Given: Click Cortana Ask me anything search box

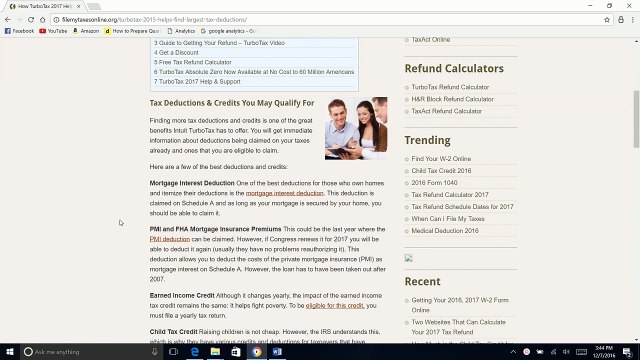Looking at the screenshot, I should tap(91, 351).
